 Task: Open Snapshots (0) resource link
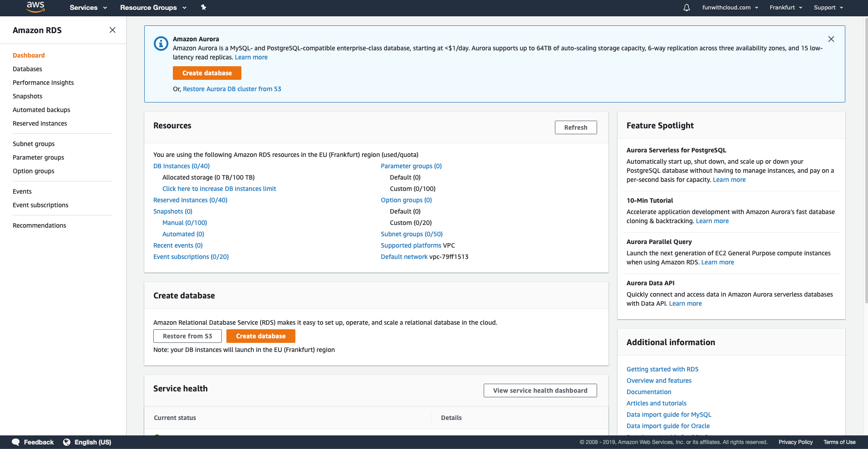[x=173, y=211]
